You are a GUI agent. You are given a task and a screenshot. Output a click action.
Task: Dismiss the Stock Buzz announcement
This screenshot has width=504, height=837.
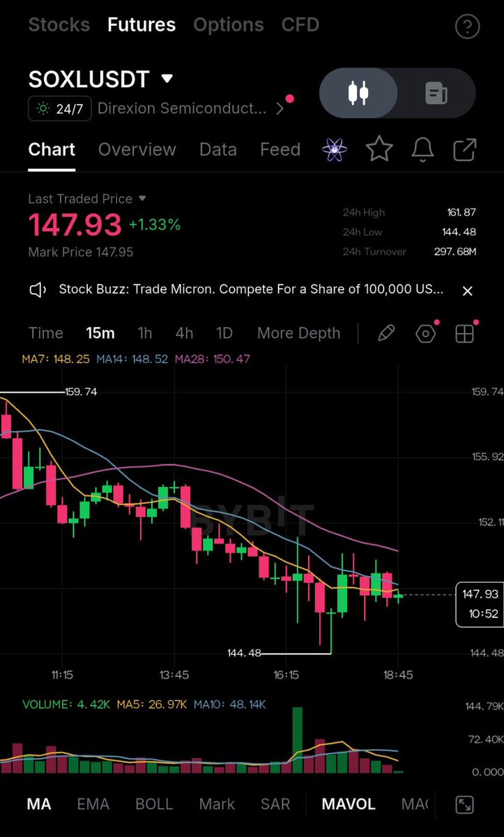tap(468, 291)
